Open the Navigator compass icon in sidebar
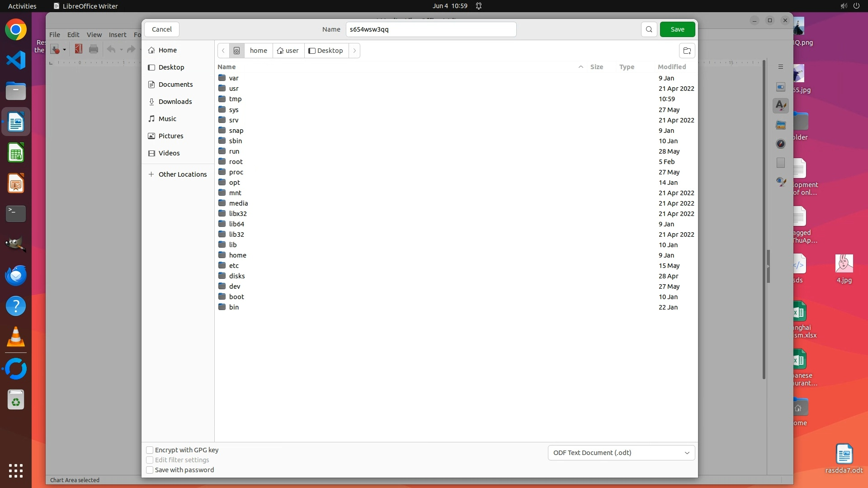 (781, 144)
